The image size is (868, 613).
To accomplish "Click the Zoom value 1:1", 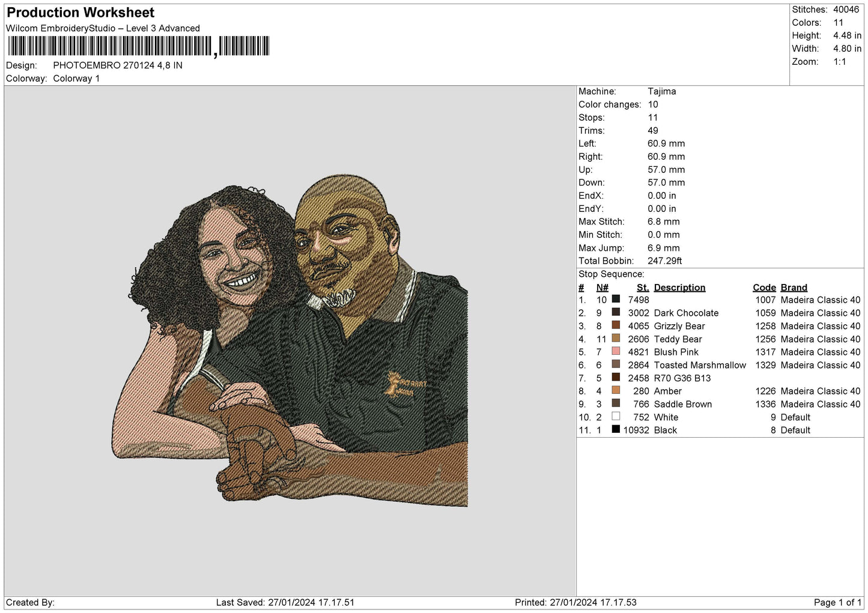I will [x=840, y=62].
